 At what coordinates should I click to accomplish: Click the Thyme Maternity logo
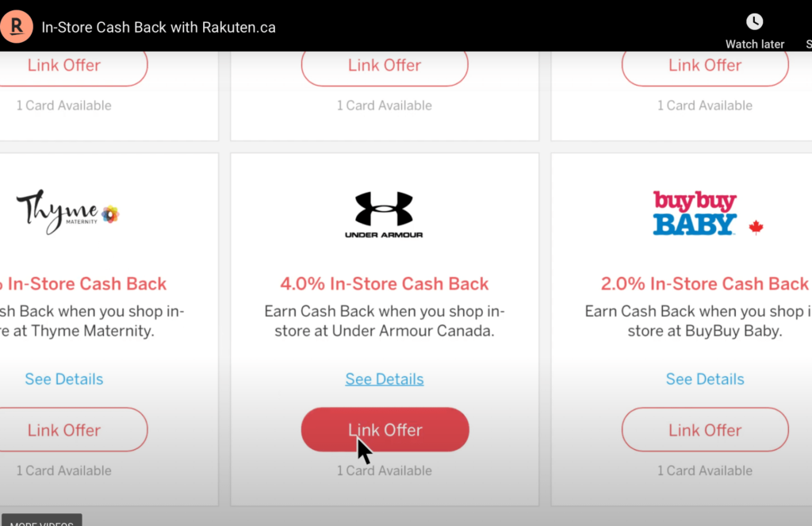click(x=67, y=212)
